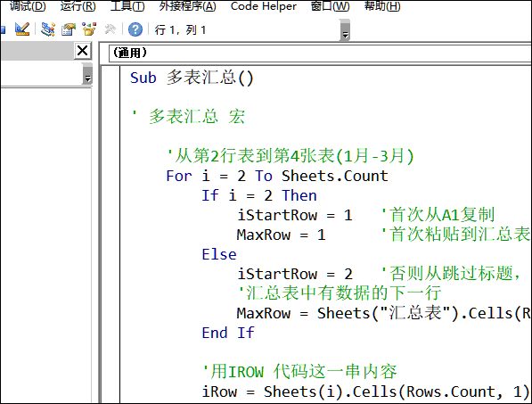Open the 运行(R) menu
This screenshot has width=532, height=404.
[78, 5]
